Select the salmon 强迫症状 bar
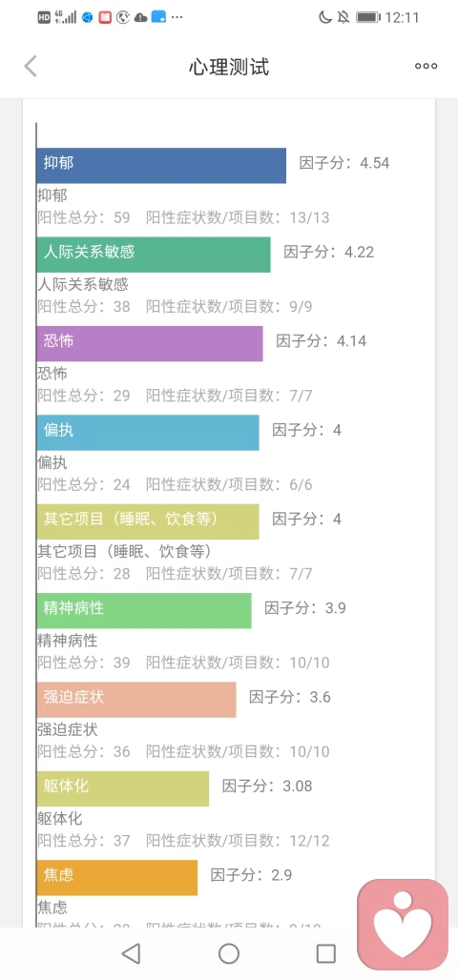The width and height of the screenshot is (458, 980). pos(136,700)
